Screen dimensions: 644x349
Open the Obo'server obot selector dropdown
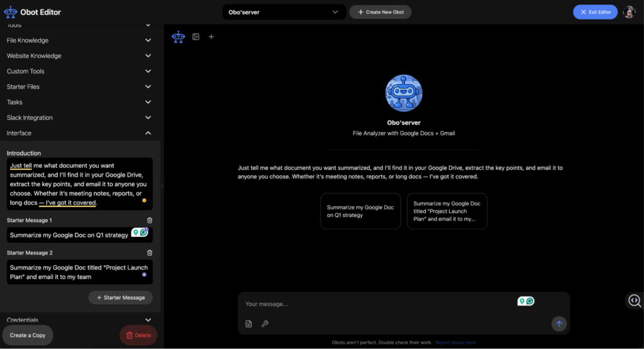(284, 13)
